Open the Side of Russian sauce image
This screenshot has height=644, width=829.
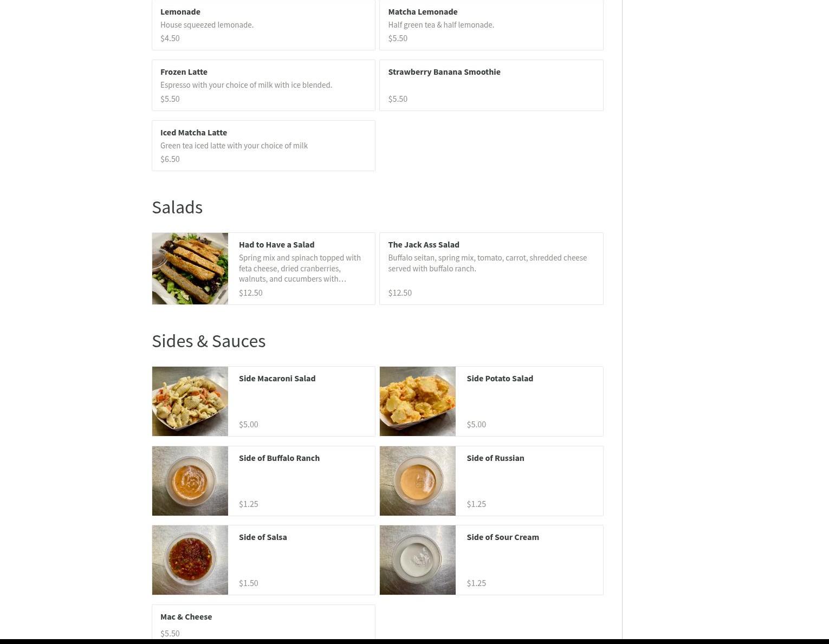tap(418, 481)
